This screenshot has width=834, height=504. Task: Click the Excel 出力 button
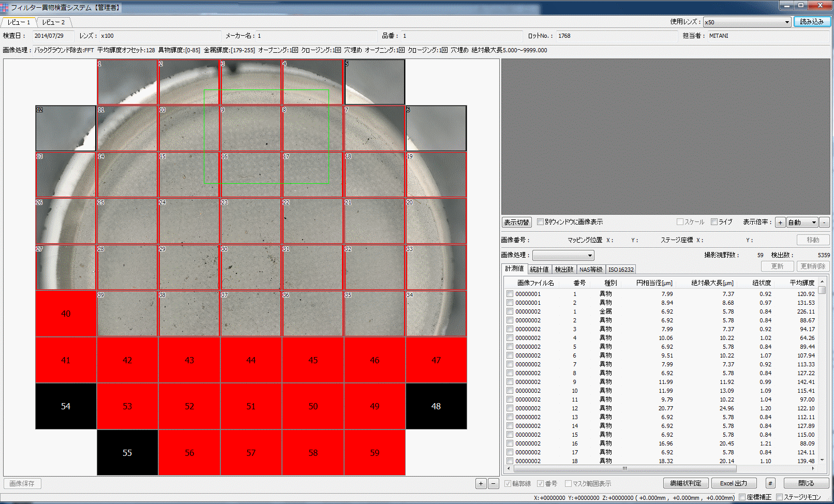pos(734,483)
